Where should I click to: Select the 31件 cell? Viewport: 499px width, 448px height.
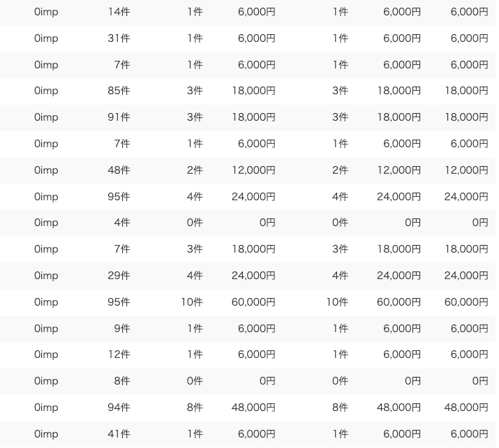pyautogui.click(x=119, y=38)
